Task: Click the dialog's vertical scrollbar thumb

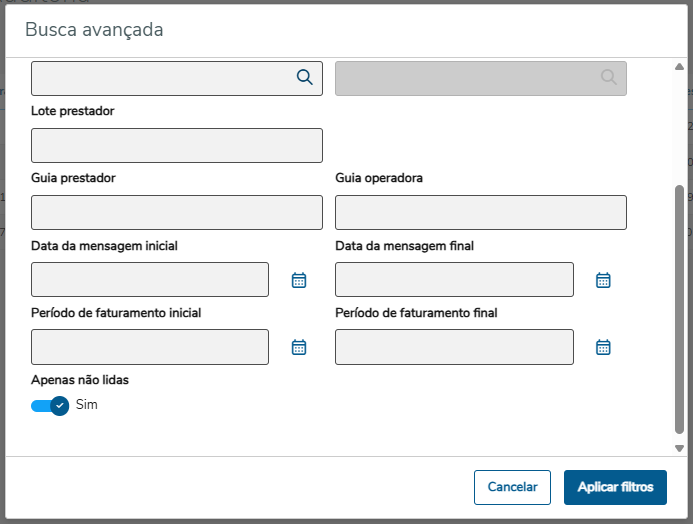Action: 680,310
